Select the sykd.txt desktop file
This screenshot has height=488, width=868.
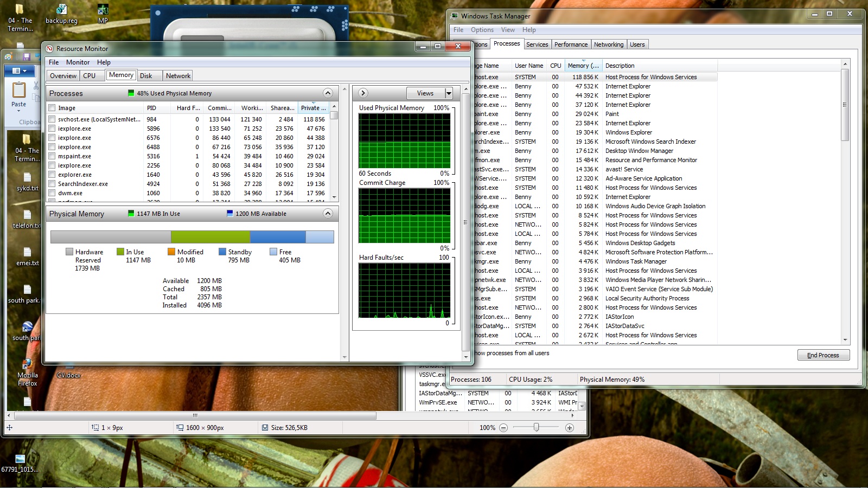click(27, 182)
